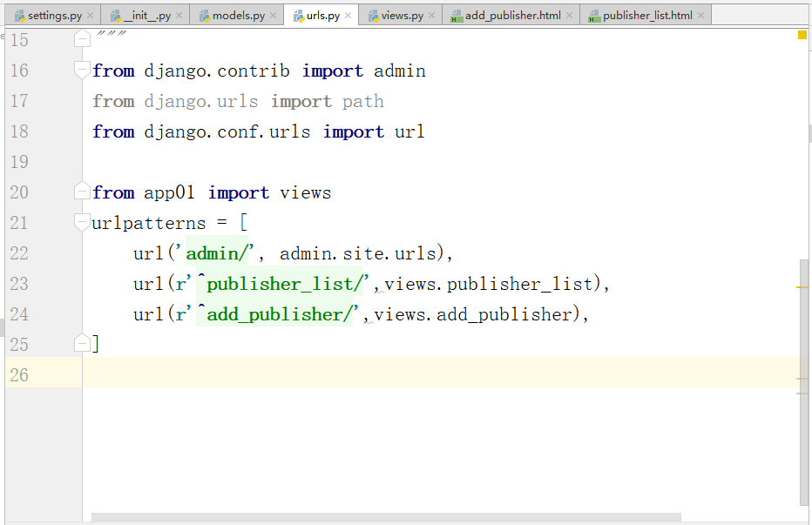Close the urls.py tab
The image size is (812, 525).
(348, 16)
